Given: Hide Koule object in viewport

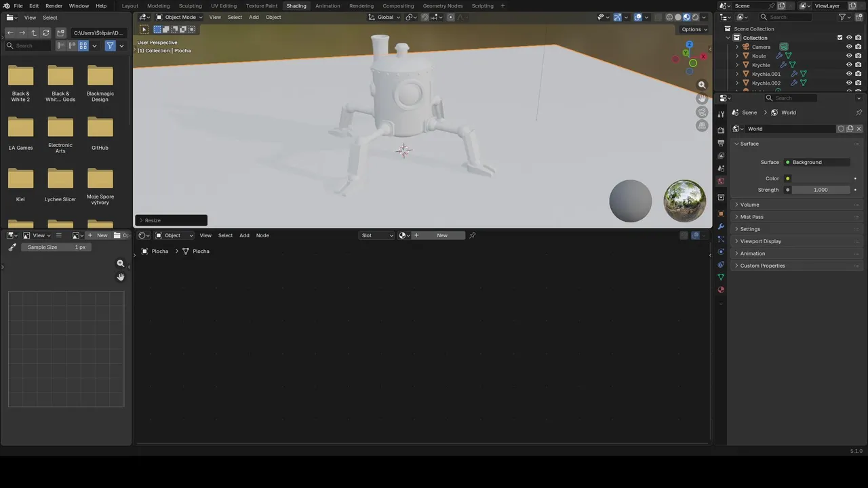Looking at the screenshot, I should [849, 56].
